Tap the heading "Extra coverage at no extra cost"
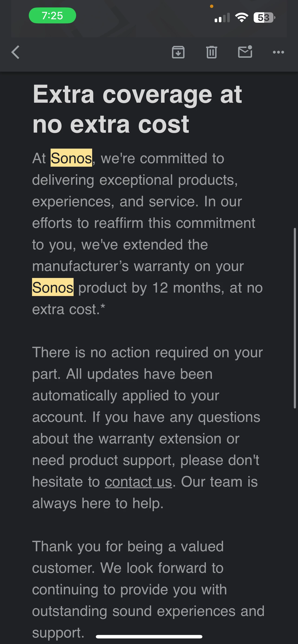 (137, 109)
